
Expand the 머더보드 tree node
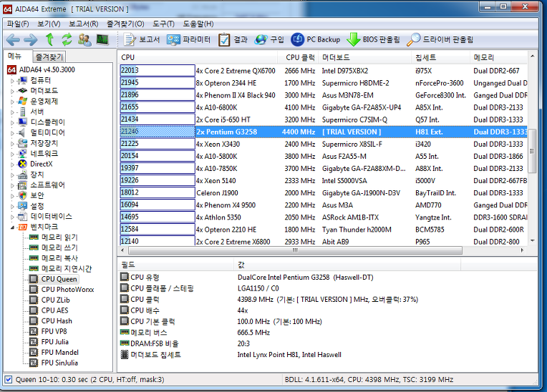click(12, 92)
